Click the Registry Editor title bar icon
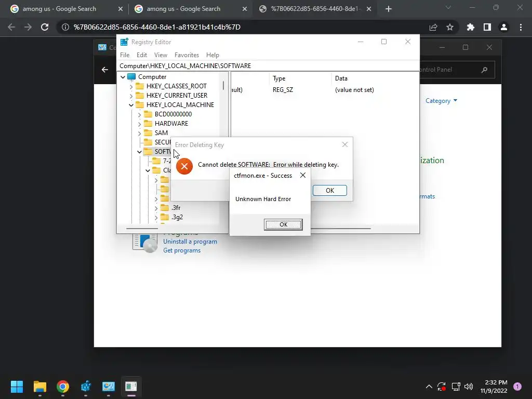Viewport: 532px width, 399px height. pos(124,42)
